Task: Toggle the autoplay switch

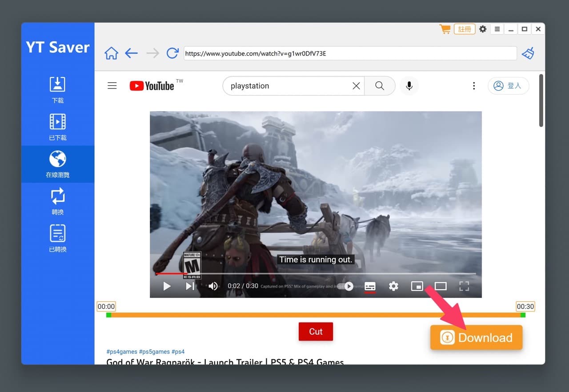Action: pyautogui.click(x=345, y=286)
